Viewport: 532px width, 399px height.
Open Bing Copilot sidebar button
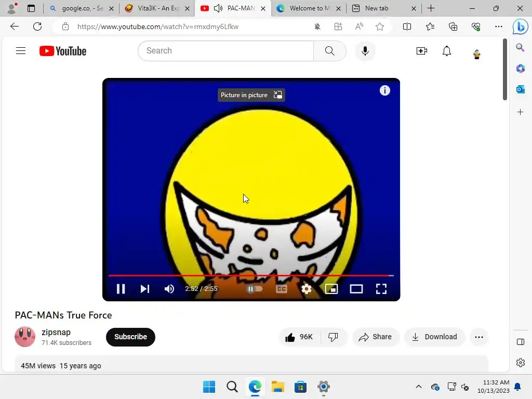520,27
